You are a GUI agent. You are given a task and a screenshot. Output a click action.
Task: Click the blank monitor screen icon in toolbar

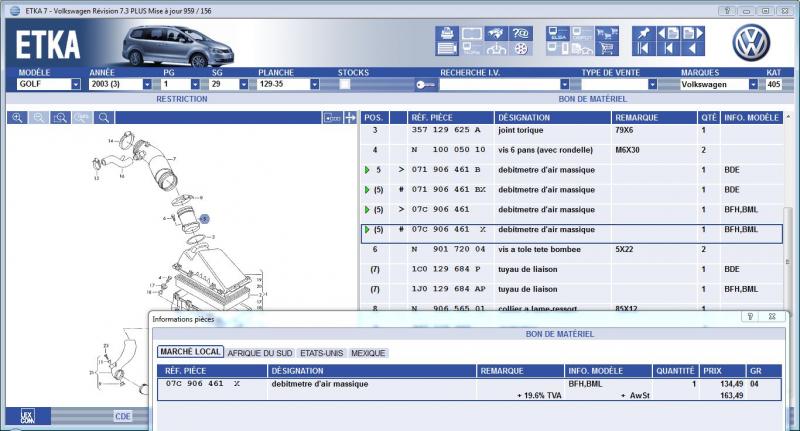click(471, 34)
